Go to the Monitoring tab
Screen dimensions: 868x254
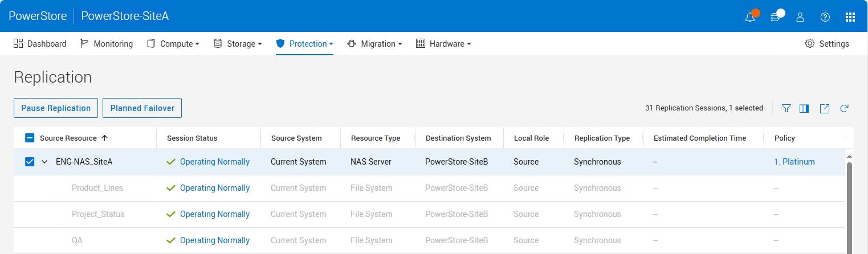[x=107, y=44]
